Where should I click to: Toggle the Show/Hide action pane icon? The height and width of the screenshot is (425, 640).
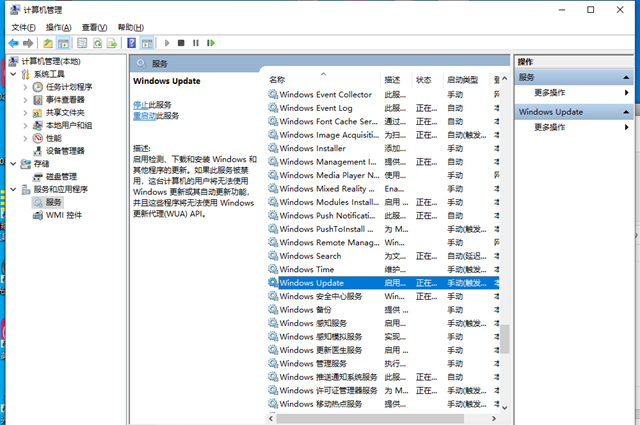(x=147, y=43)
